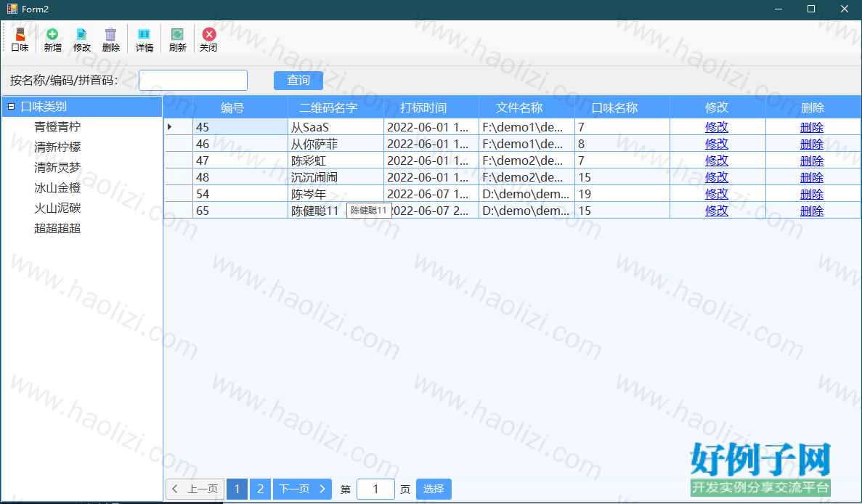Image resolution: width=862 pixels, height=504 pixels.
Task: Go to 上一页 previous page
Action: coord(195,489)
